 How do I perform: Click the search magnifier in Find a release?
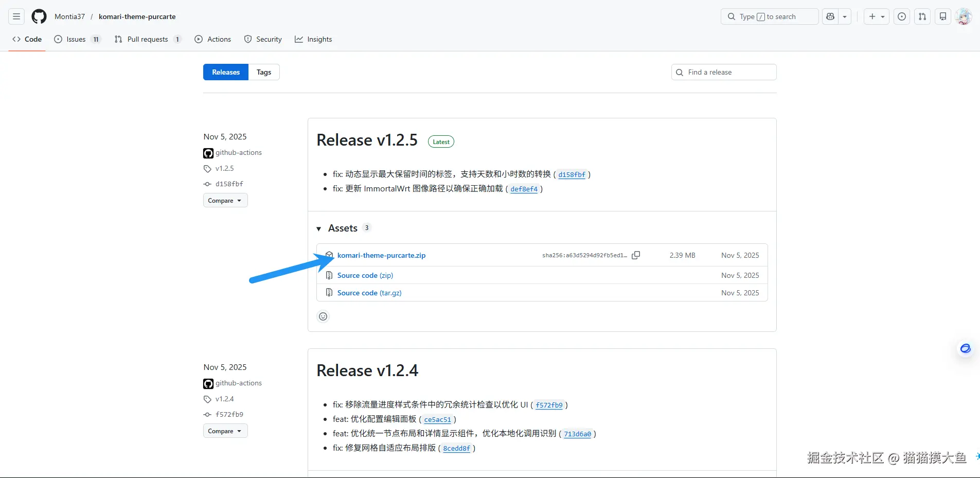(680, 73)
